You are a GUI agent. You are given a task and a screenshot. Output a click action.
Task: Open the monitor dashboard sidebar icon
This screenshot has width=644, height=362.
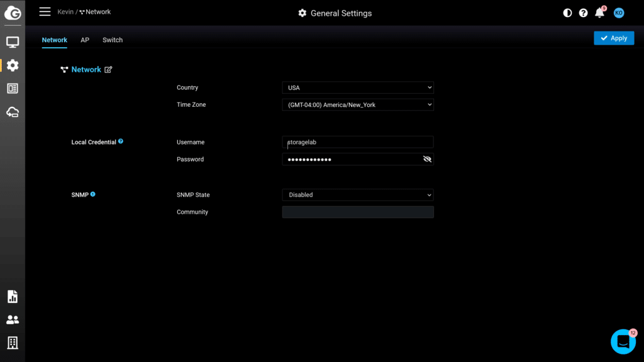(13, 42)
